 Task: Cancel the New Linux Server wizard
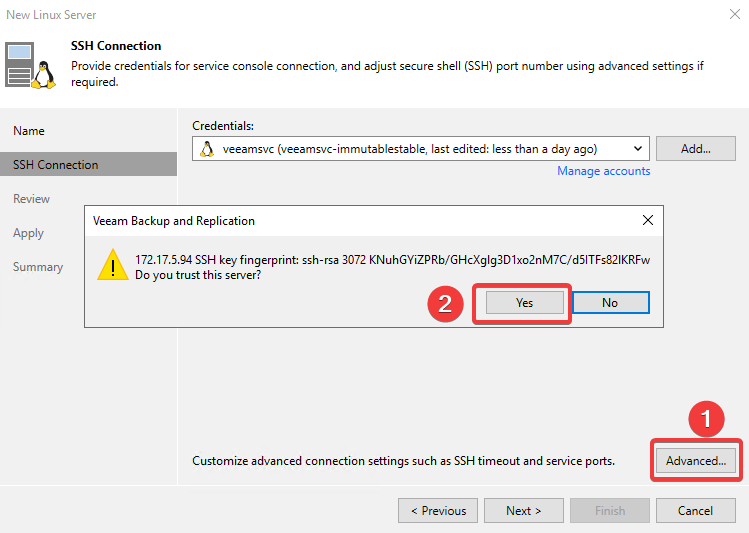pyautogui.click(x=696, y=511)
